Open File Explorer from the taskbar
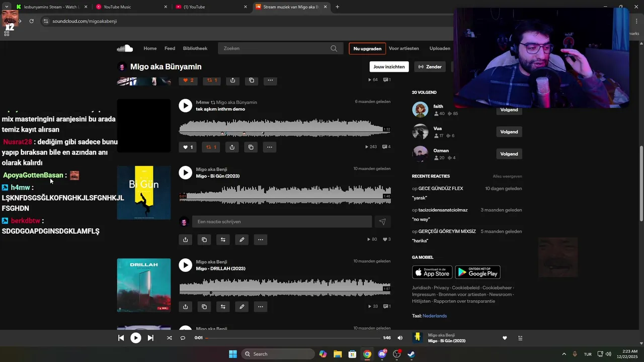This screenshot has height=362, width=644. click(x=338, y=354)
